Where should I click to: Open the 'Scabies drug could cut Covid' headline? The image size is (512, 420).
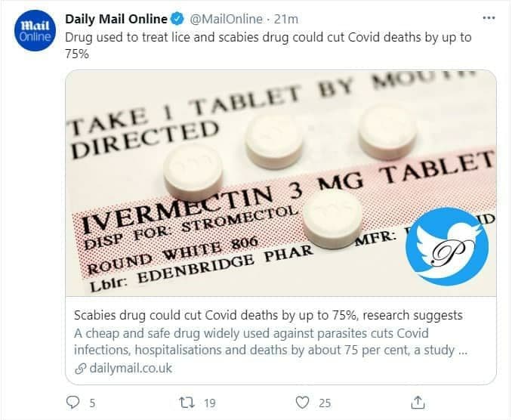(x=268, y=315)
